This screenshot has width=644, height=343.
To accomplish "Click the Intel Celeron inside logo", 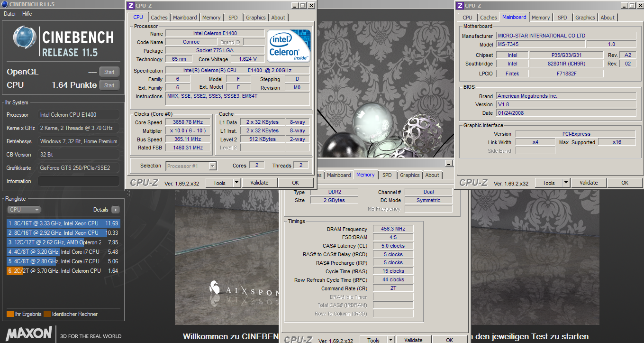I will point(289,46).
